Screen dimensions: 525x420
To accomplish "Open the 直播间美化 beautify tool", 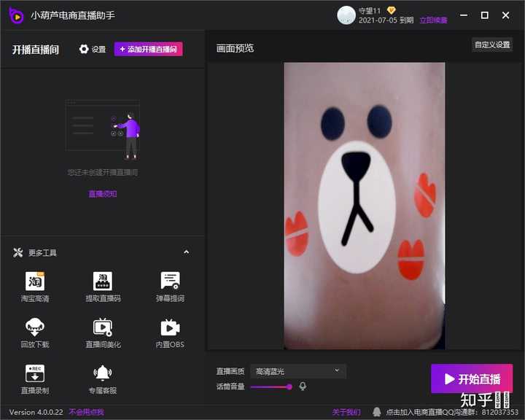I will pos(103,333).
